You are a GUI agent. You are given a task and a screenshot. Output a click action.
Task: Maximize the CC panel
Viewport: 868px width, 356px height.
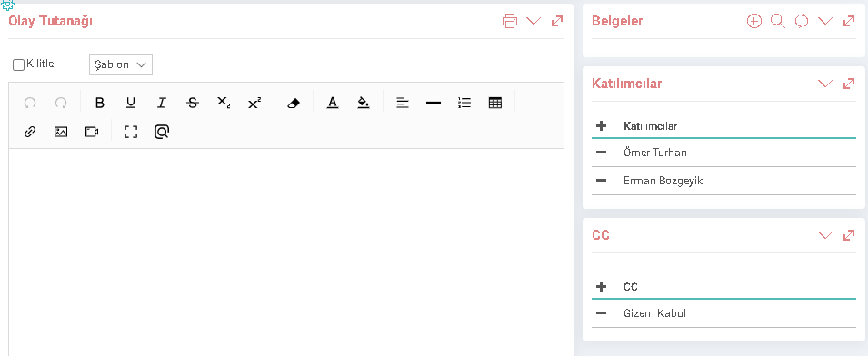point(849,235)
